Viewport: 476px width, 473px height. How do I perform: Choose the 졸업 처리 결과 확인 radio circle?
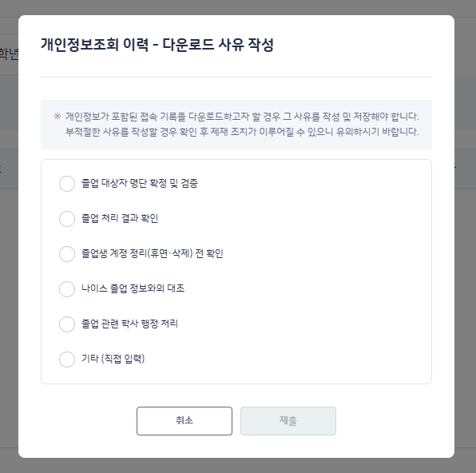coord(67,219)
